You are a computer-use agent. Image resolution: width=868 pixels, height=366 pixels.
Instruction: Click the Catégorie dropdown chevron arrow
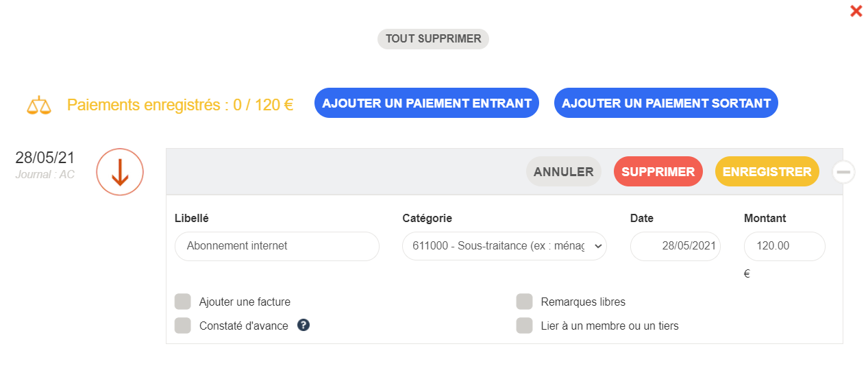click(x=597, y=246)
